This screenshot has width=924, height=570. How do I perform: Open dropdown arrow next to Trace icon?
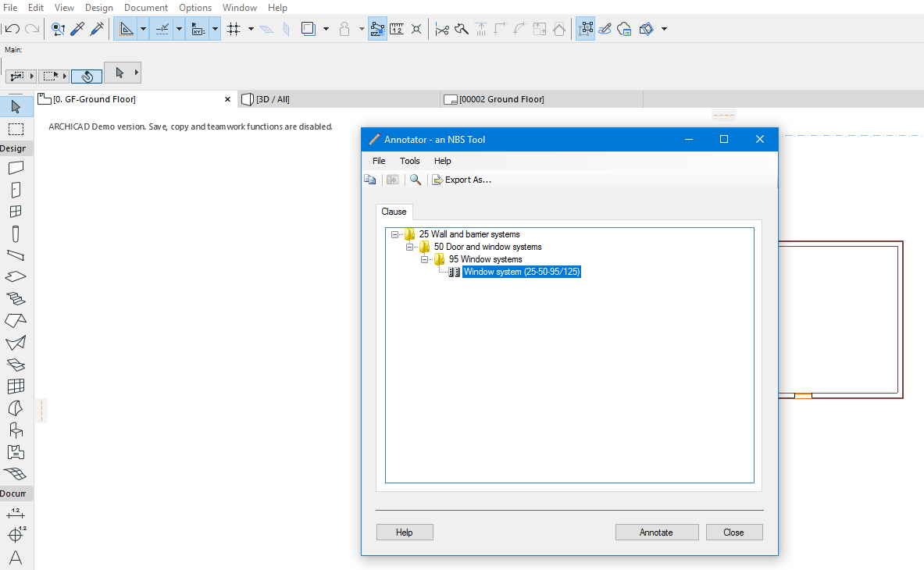(326, 29)
